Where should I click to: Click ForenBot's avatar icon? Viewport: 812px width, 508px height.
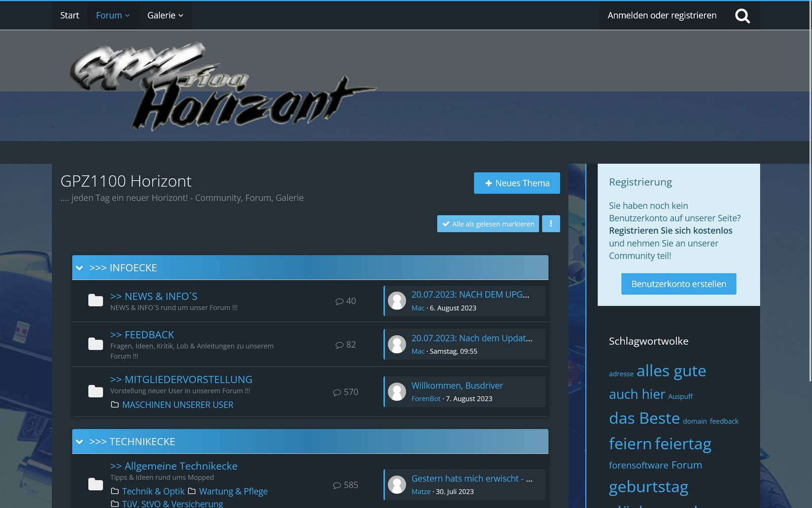(397, 392)
